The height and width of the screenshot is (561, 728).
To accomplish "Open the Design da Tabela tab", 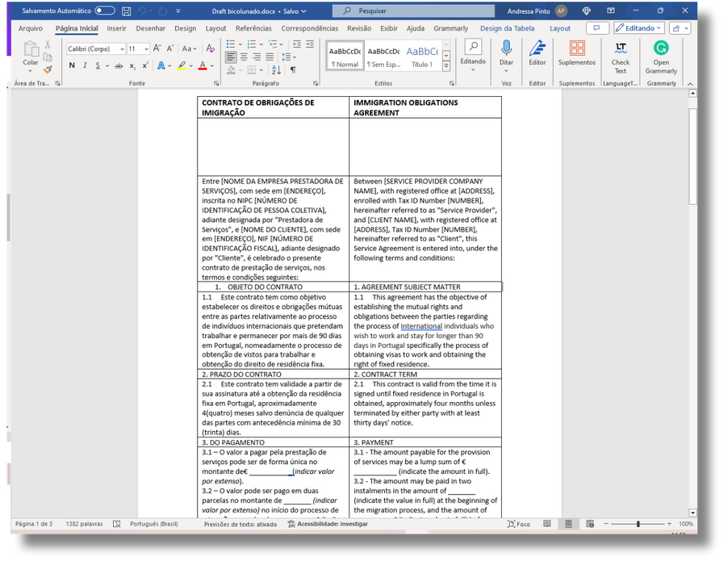I will (507, 28).
